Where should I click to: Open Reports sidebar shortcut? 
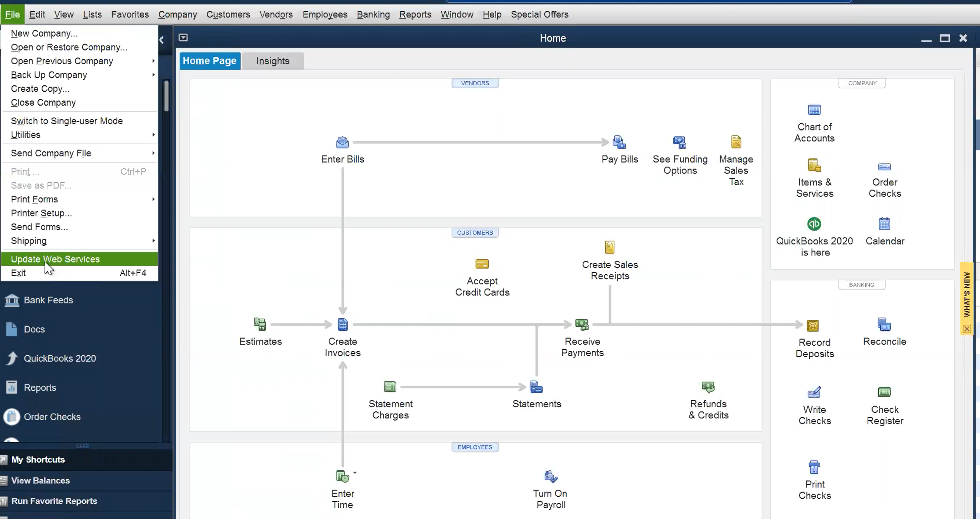point(31,387)
